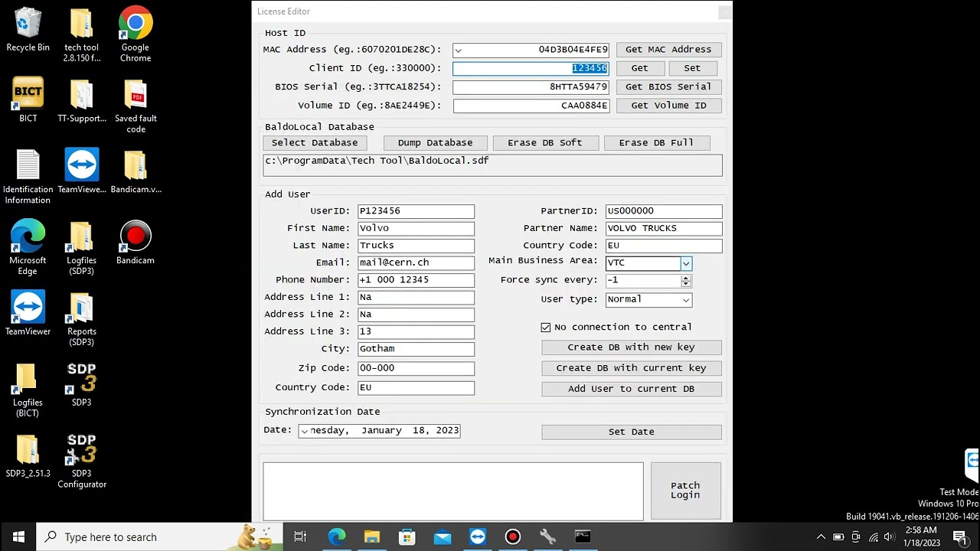The image size is (980, 551).
Task: Open TeamViewer icon below Microsoft Edge
Action: pos(28,314)
